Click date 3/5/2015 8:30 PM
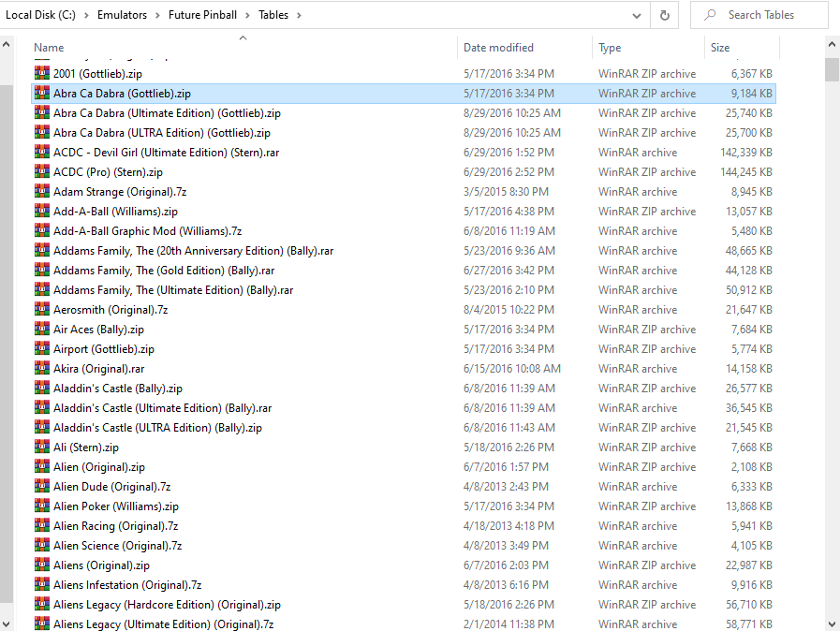Screen dimensions: 840x631 click(506, 192)
